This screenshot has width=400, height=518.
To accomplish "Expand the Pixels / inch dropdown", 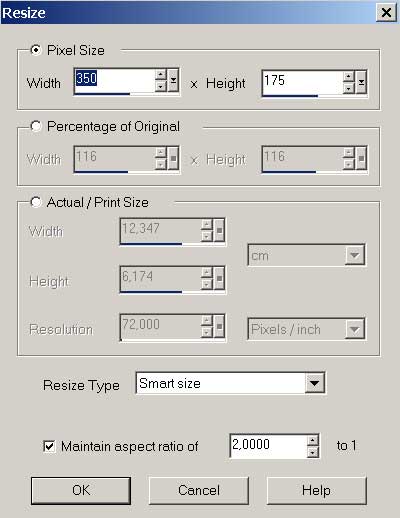I will 354,329.
